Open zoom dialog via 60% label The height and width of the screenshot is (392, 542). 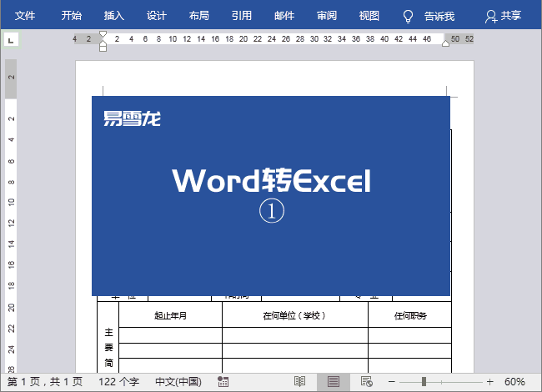click(x=514, y=382)
